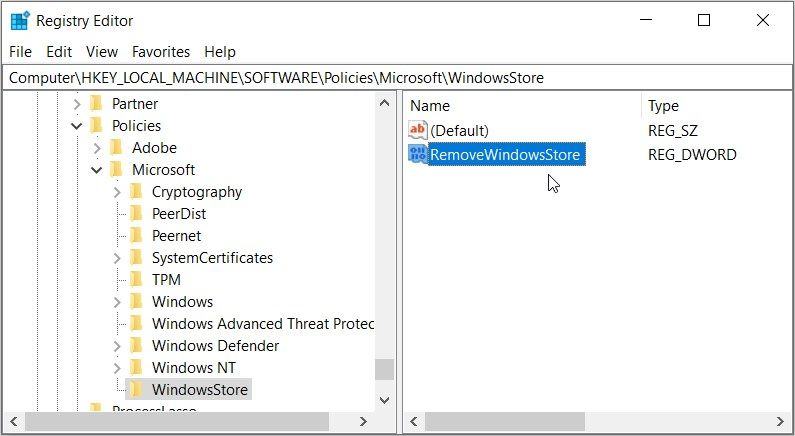Viewport: 795px width, 436px height.
Task: Expand the Adobe key
Action: [97, 148]
